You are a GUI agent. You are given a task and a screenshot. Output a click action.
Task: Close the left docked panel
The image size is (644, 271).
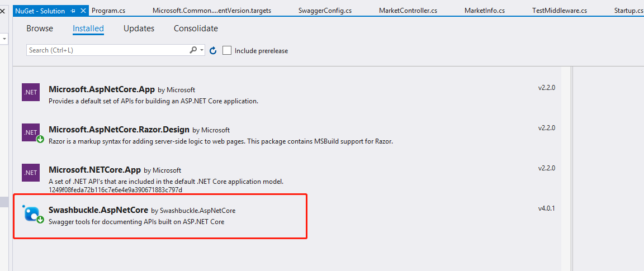2,11
